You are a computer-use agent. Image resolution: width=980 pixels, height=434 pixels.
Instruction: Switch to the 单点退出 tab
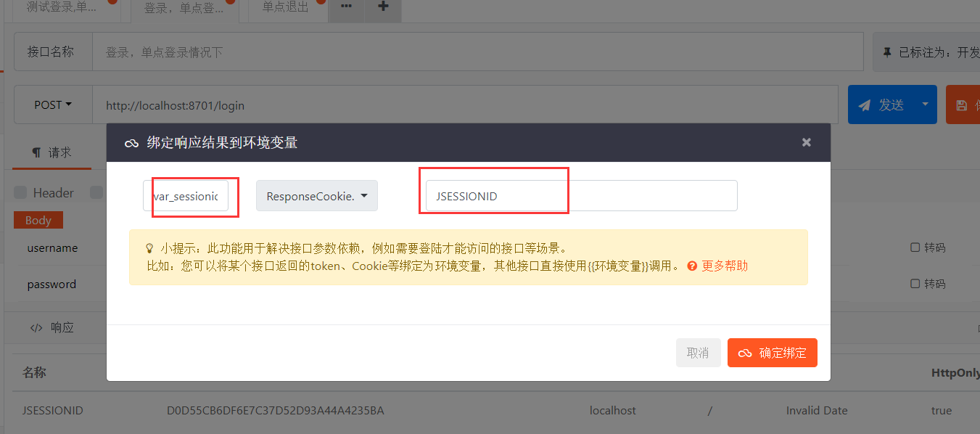point(284,8)
